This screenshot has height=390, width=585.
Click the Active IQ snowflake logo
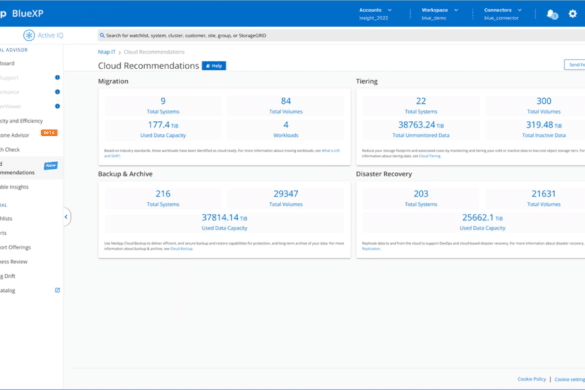click(x=29, y=35)
